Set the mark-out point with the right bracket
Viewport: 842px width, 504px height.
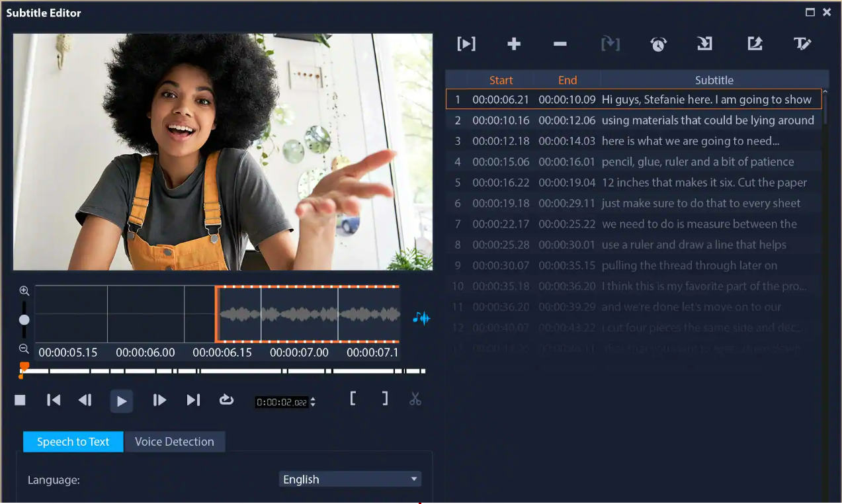(x=385, y=399)
